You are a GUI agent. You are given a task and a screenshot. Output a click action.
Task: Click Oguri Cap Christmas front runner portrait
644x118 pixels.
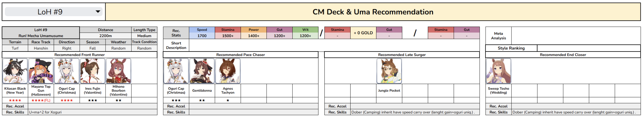pyautogui.click(x=67, y=71)
